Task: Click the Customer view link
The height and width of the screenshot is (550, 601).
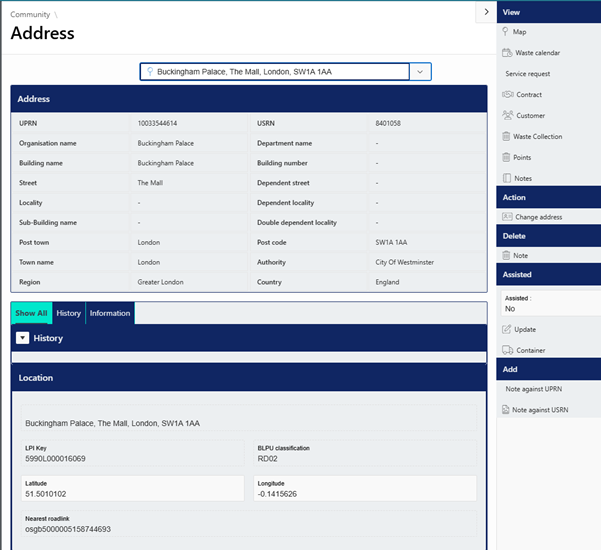Action: click(x=530, y=115)
